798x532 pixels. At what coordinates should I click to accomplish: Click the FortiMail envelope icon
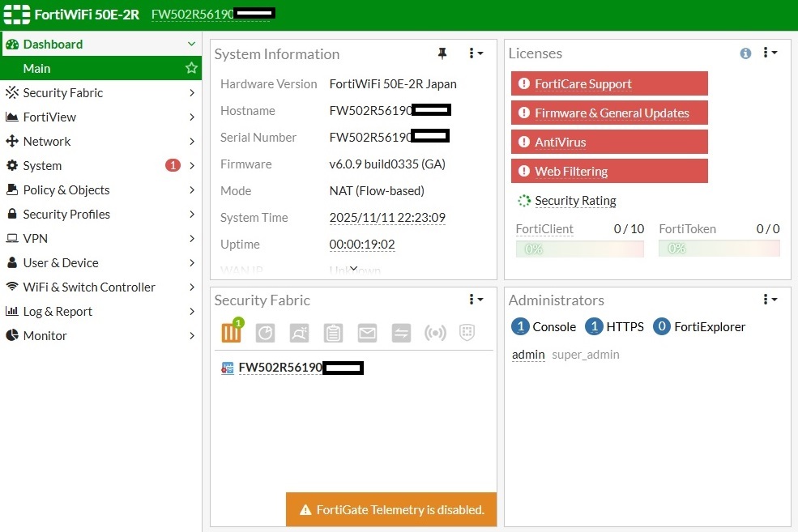(x=367, y=333)
